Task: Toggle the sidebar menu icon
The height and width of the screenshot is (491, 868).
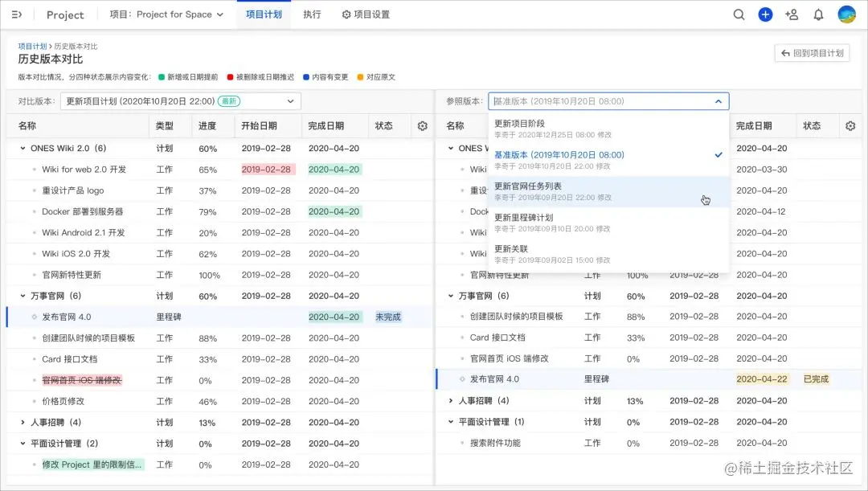Action: tap(17, 14)
